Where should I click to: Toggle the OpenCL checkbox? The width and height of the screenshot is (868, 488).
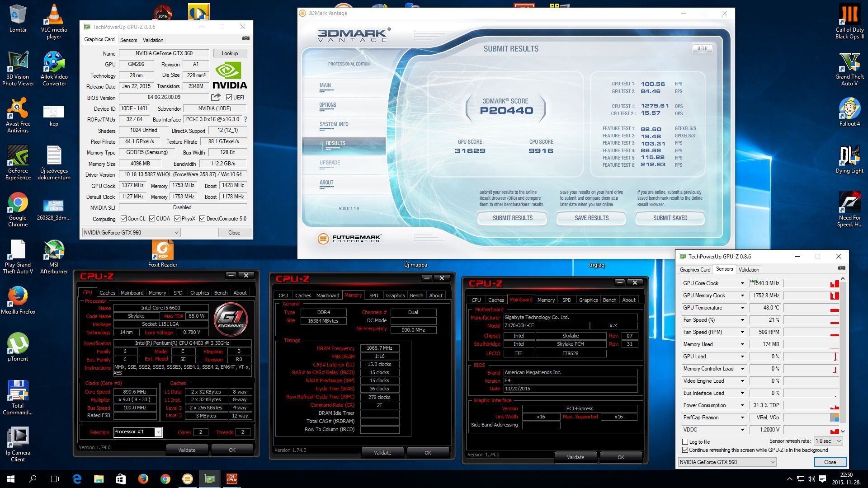[123, 219]
